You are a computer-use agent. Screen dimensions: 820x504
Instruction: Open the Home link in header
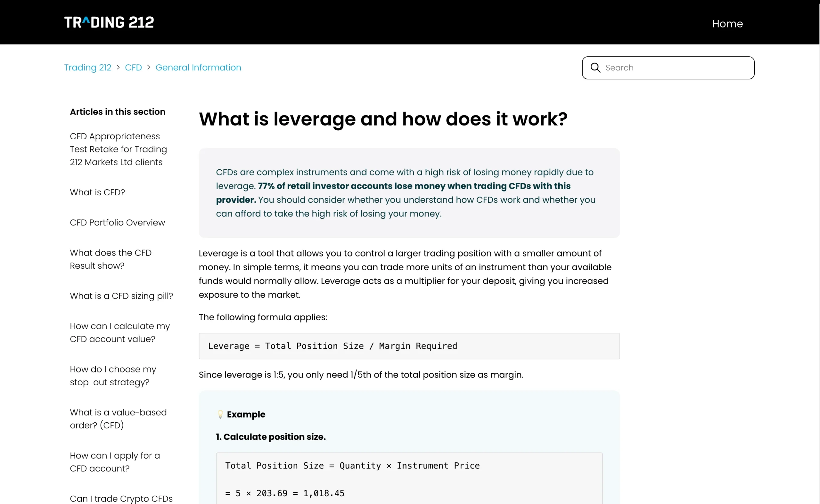[x=727, y=24]
